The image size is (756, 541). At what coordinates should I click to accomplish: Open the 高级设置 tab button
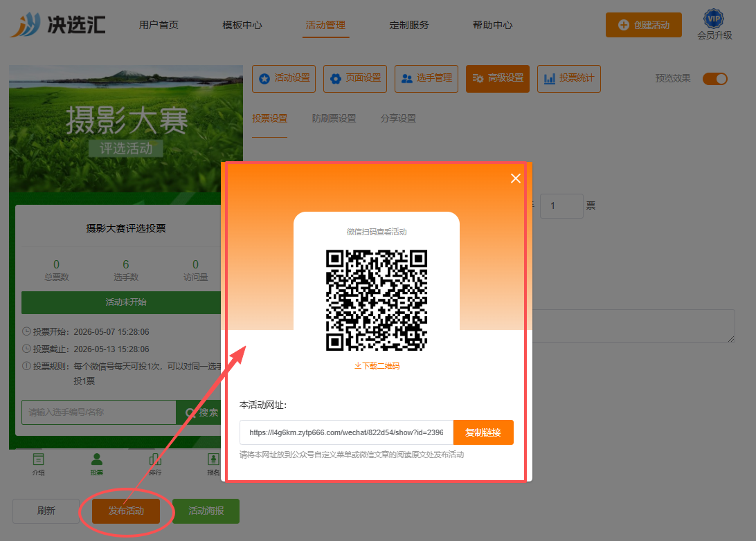coord(498,79)
